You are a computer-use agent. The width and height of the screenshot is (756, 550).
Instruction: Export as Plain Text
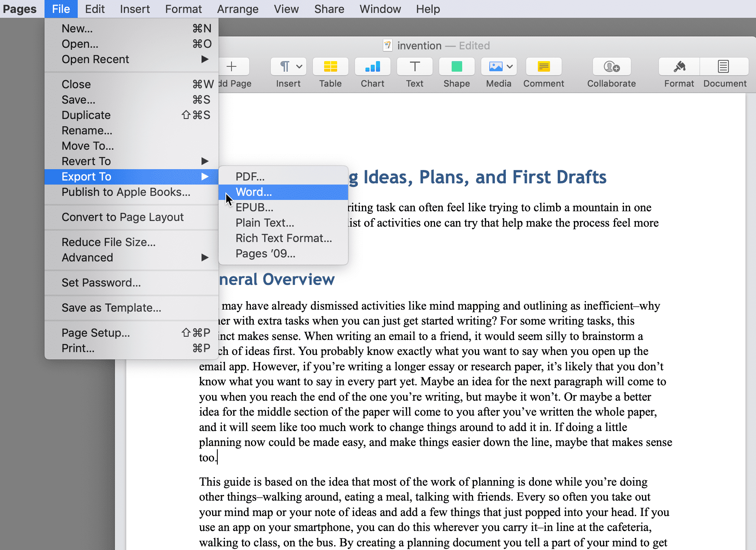(283, 223)
